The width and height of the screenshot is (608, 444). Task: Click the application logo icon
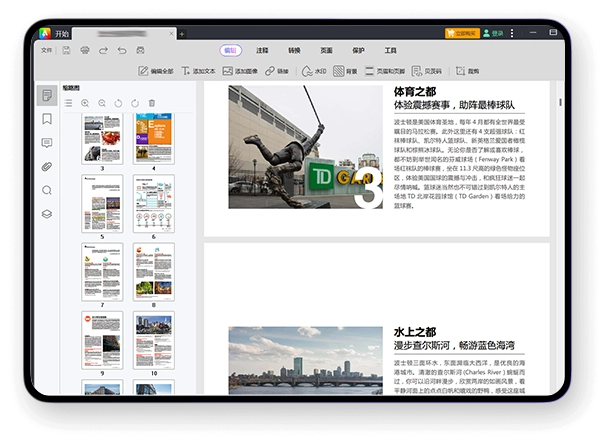coord(45,33)
